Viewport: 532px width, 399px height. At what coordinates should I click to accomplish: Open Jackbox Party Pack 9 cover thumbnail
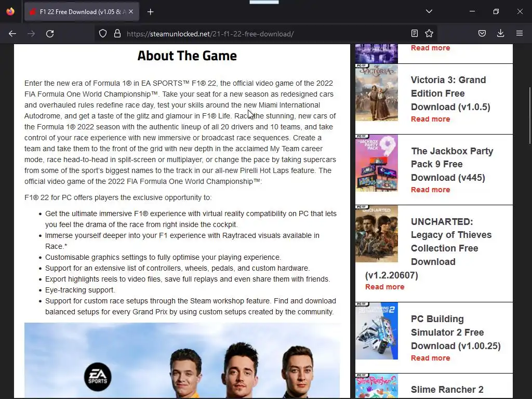tap(377, 163)
